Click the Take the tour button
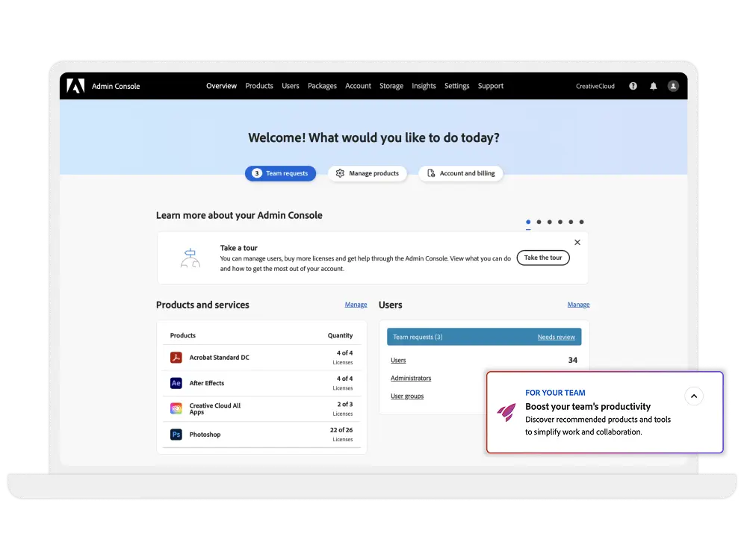The width and height of the screenshot is (747, 560). [542, 258]
